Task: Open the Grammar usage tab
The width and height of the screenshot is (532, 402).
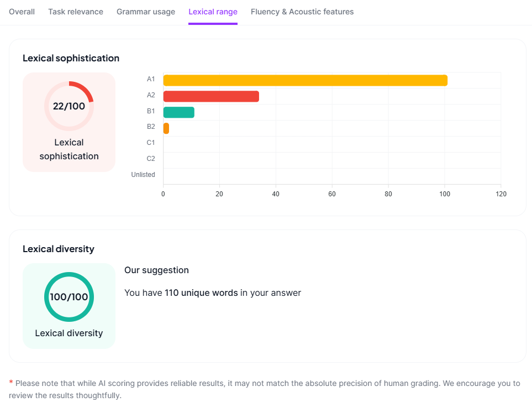Action: [146, 12]
